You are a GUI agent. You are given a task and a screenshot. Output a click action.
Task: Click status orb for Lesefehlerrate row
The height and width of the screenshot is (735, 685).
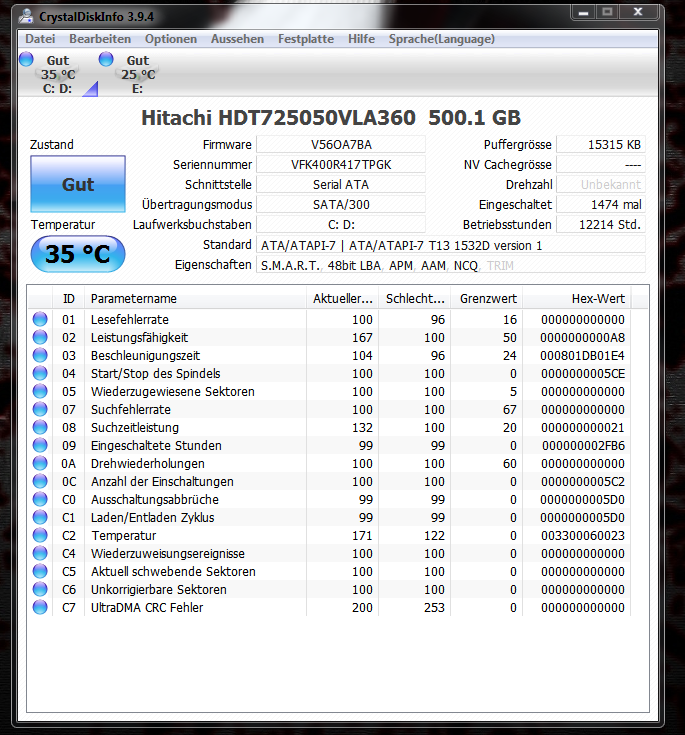click(x=40, y=319)
